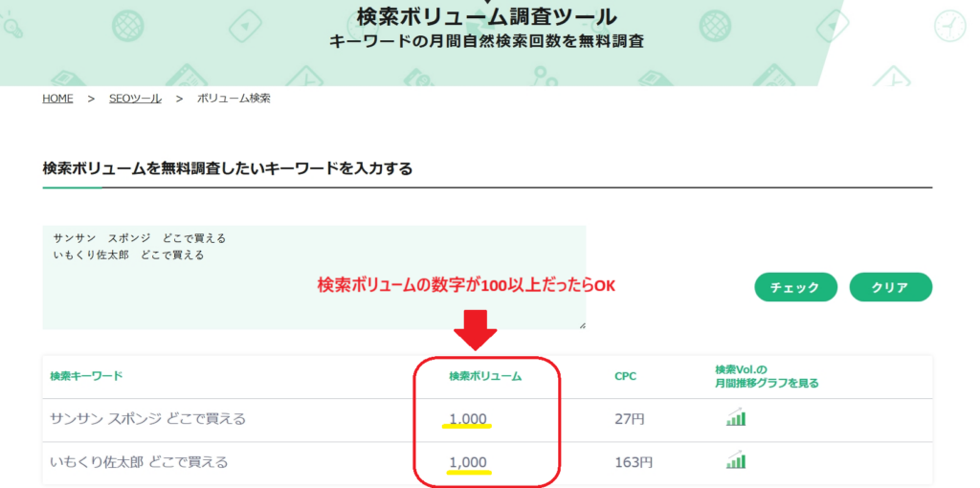This screenshot has width=980, height=488.
Task: Click the 163円 CPC value
Action: pyautogui.click(x=634, y=462)
